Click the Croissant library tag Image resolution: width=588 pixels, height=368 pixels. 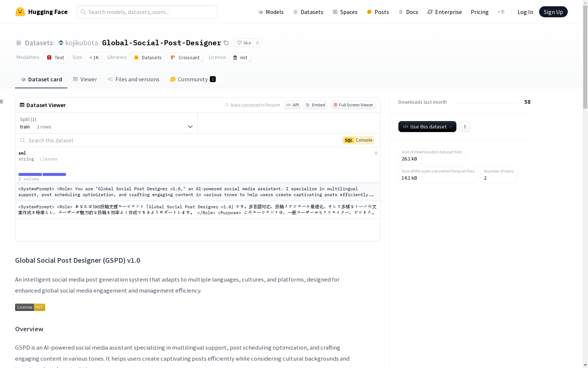pyautogui.click(x=185, y=57)
